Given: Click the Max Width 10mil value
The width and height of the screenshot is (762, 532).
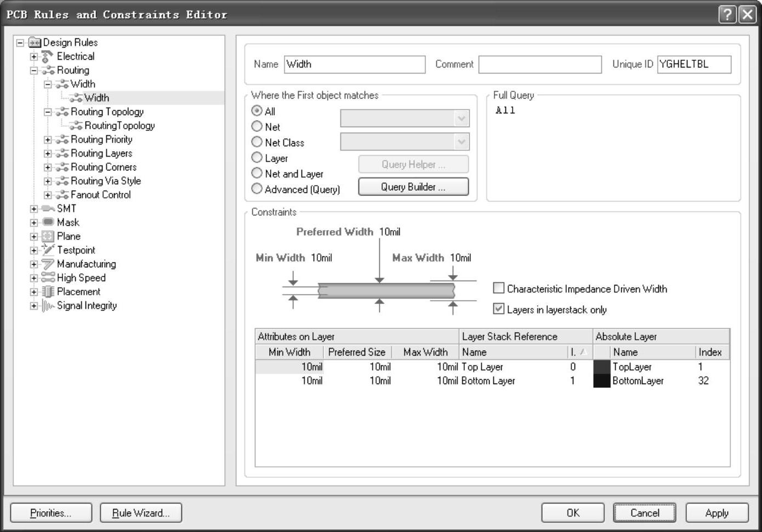Looking at the screenshot, I should point(460,258).
